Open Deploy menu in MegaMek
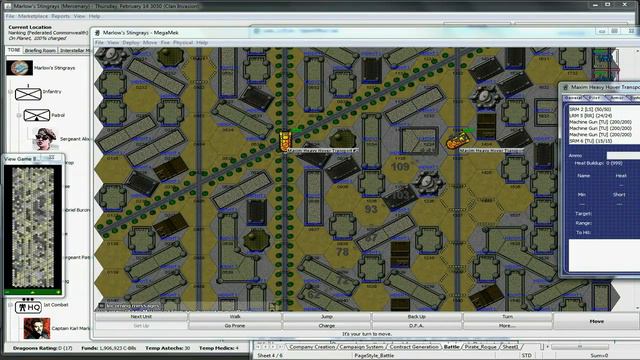640x360 pixels. (131, 42)
